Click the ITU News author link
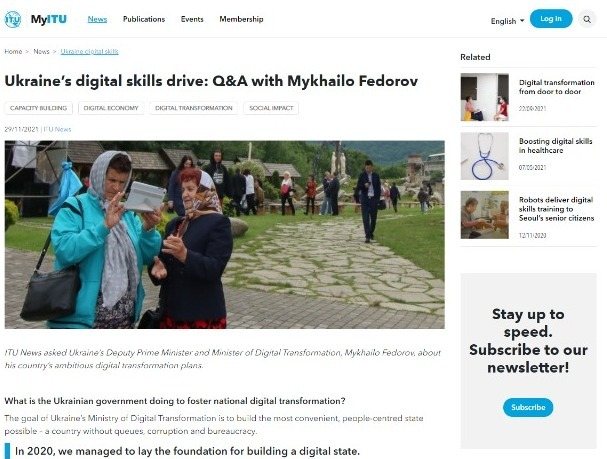Image resolution: width=607 pixels, height=459 pixels. 57,129
